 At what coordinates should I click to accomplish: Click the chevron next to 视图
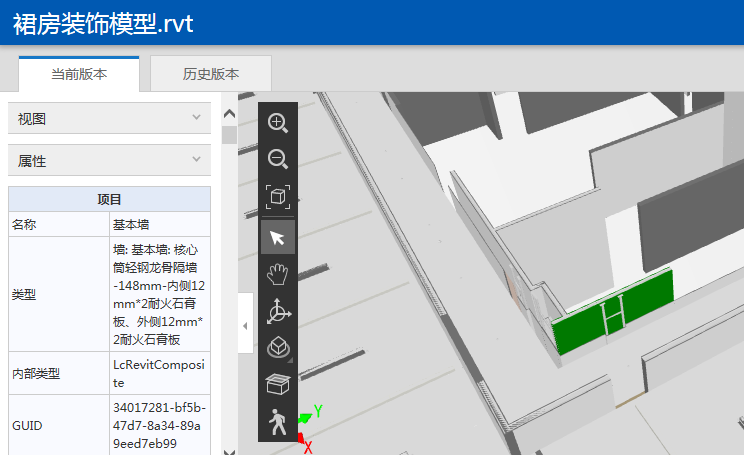pyautogui.click(x=197, y=118)
